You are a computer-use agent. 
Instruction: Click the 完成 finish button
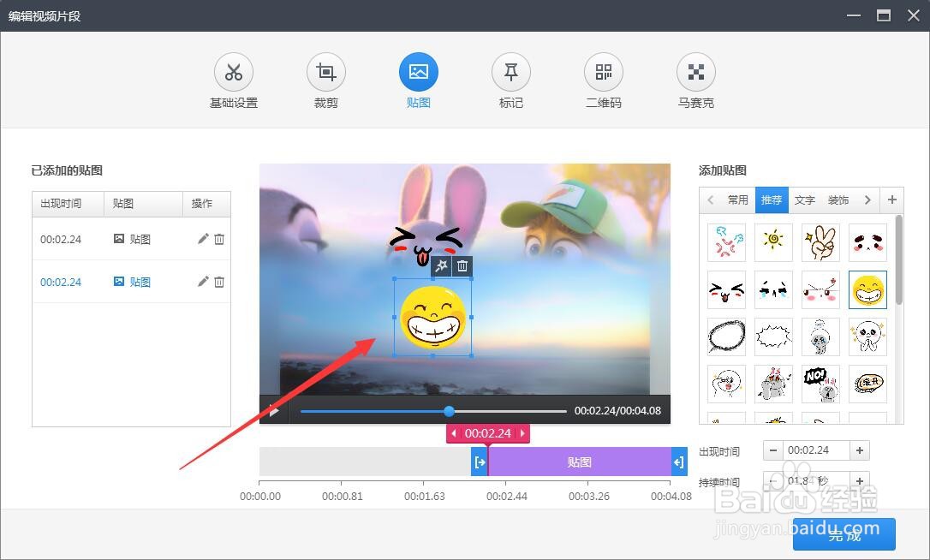tap(844, 534)
